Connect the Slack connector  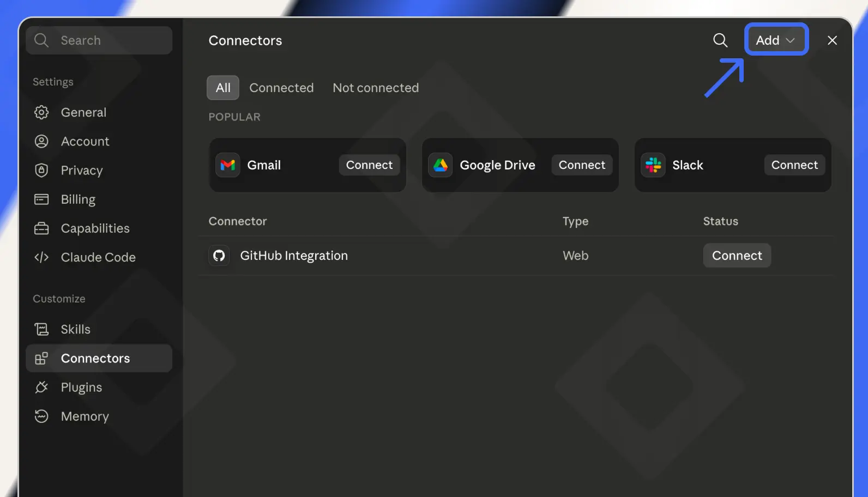pyautogui.click(x=794, y=165)
